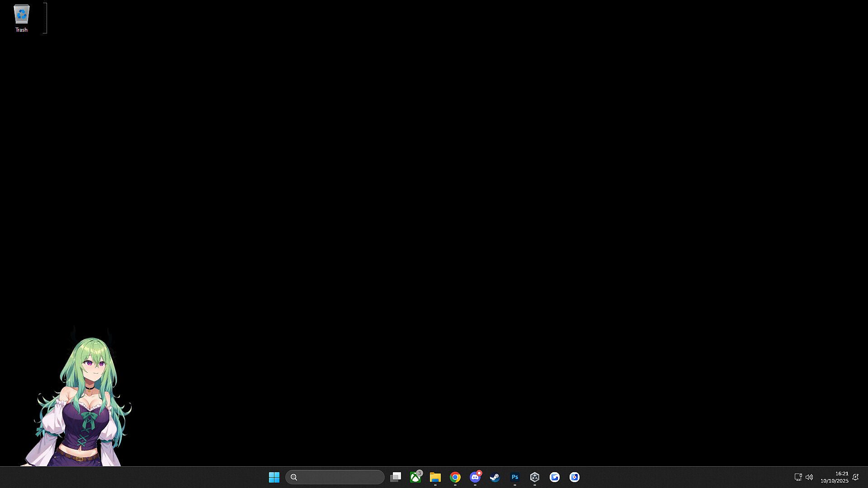Open the Xbox app with badge
This screenshot has width=868, height=488.
tap(415, 477)
